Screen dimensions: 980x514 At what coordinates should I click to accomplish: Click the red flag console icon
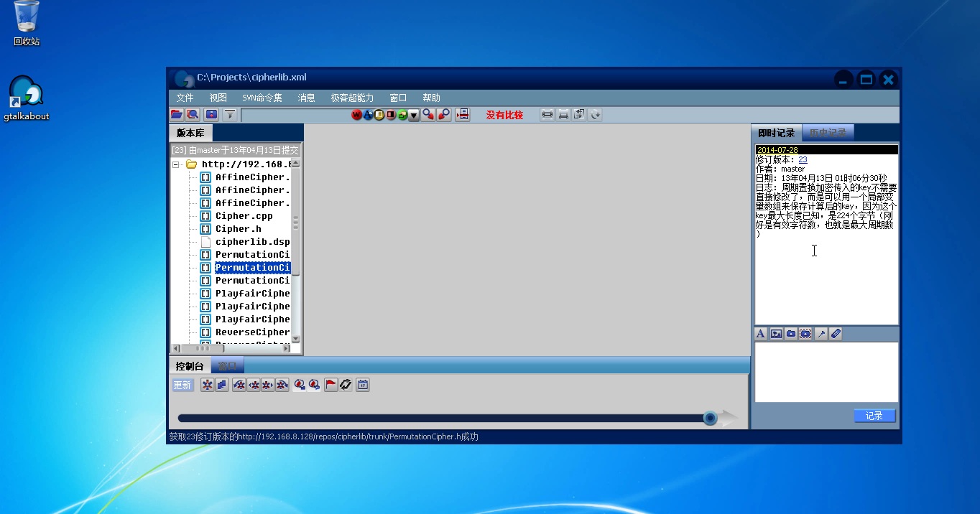point(330,385)
